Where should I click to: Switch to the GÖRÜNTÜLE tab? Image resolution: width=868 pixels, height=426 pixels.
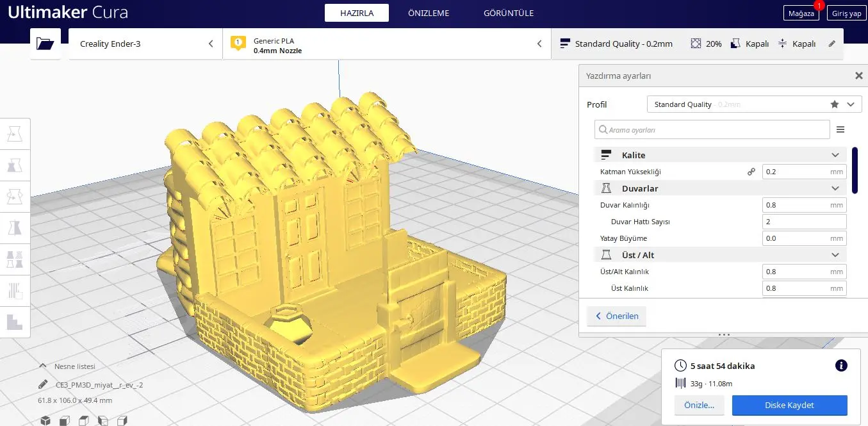[509, 13]
